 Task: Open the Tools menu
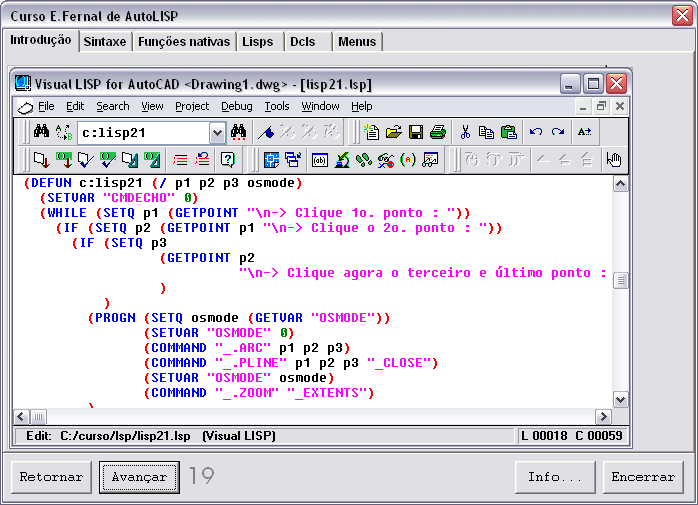click(x=276, y=106)
